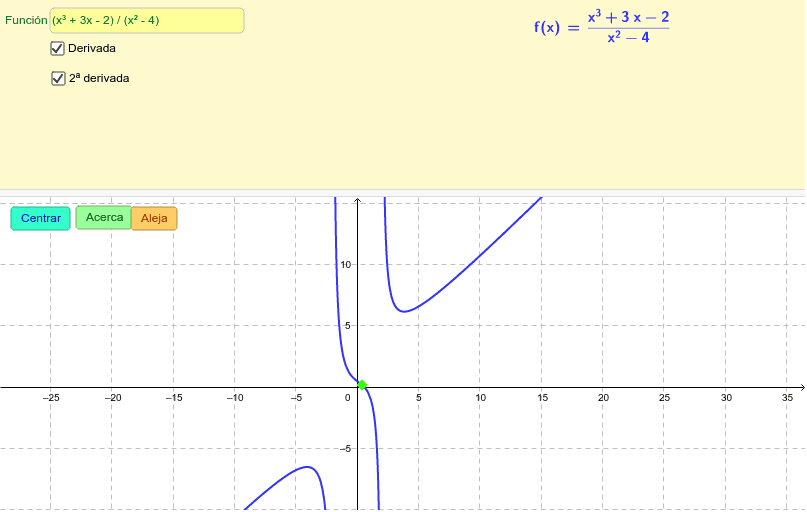This screenshot has height=512, width=807.
Task: Click the x-axis label 10
Action: 480,398
